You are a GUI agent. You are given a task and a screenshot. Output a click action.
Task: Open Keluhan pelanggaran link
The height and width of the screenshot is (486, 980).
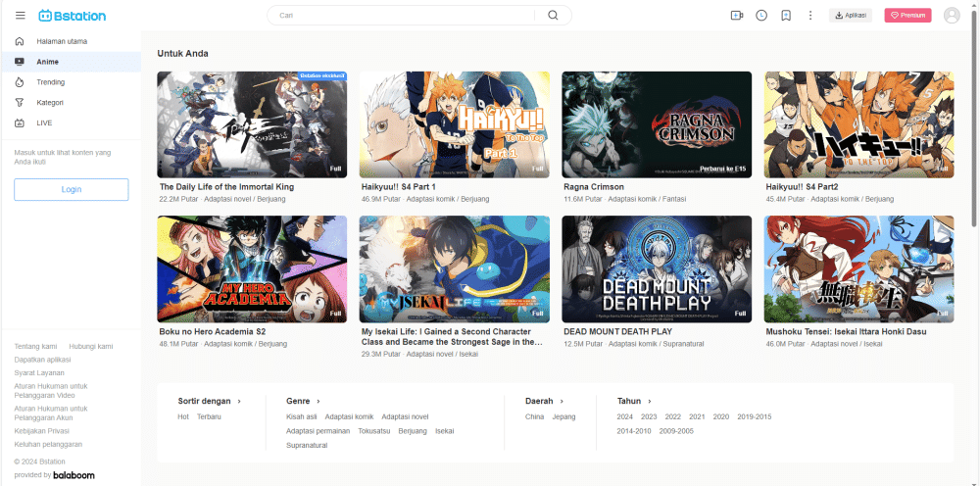coord(48,444)
